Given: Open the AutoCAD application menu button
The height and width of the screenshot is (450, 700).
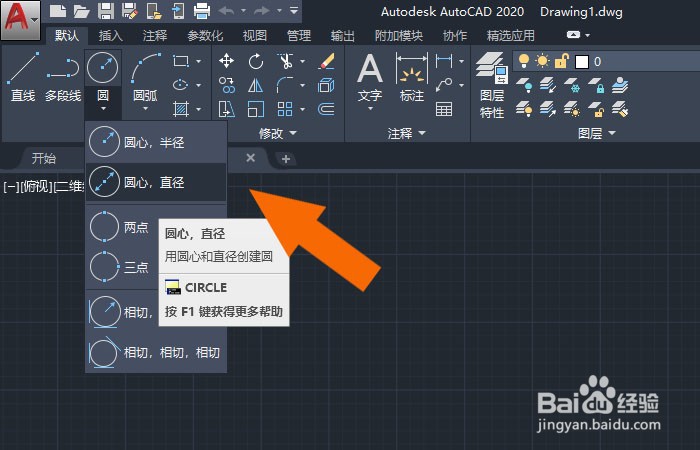Looking at the screenshot, I should click(20, 19).
